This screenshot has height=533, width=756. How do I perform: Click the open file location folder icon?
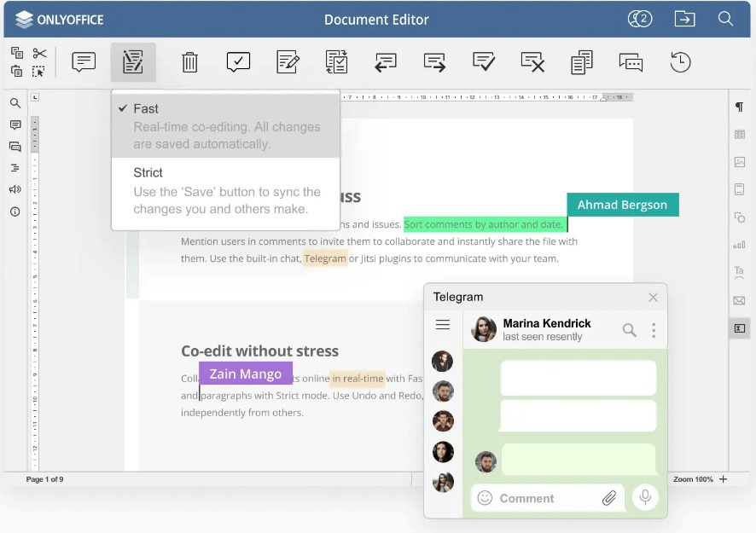684,19
